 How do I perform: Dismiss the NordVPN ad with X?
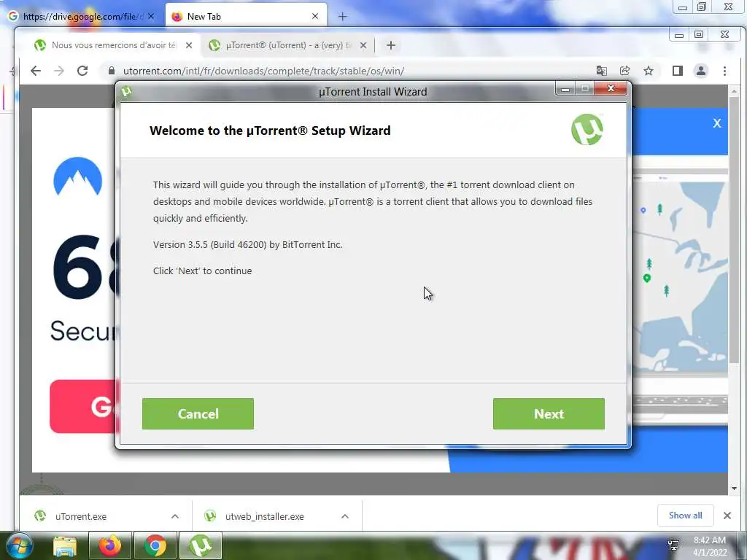pos(717,123)
